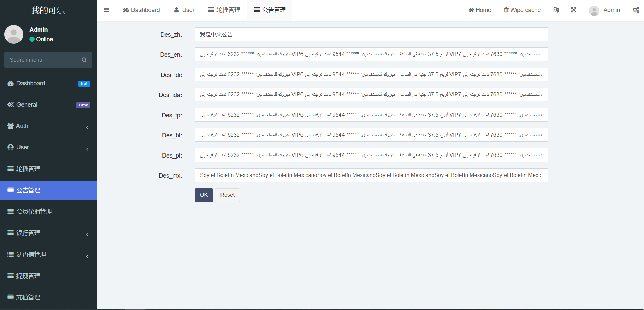Click the list icon beside 银行管理
The height and width of the screenshot is (310, 644).
[x=11, y=233]
